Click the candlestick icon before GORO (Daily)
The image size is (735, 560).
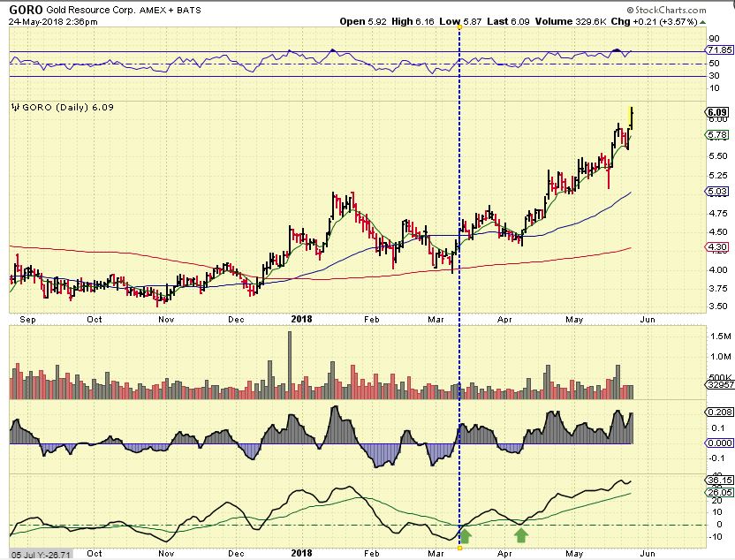point(16,107)
